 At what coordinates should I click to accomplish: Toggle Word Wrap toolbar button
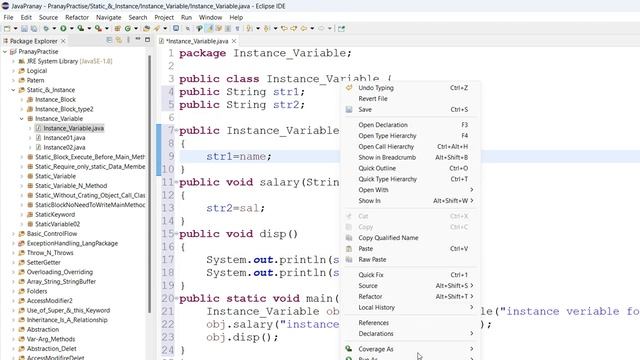218,29
